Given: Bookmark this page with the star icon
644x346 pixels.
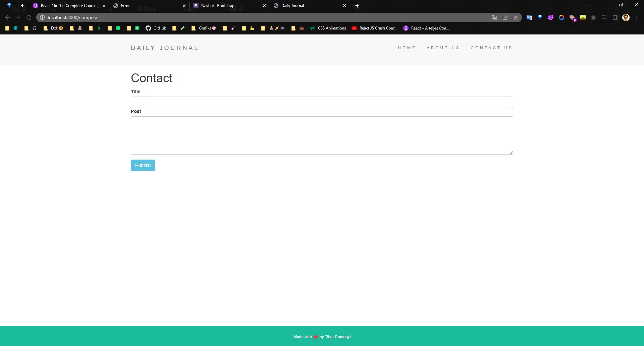Looking at the screenshot, I should [x=516, y=17].
